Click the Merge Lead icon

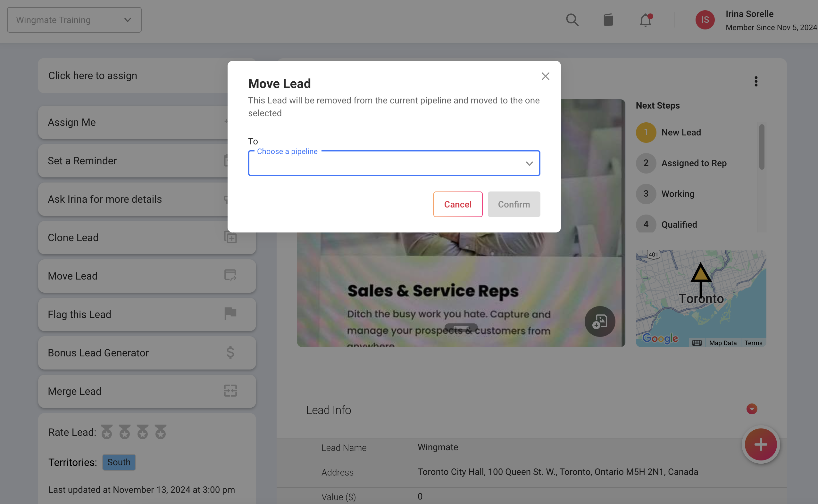click(x=230, y=391)
